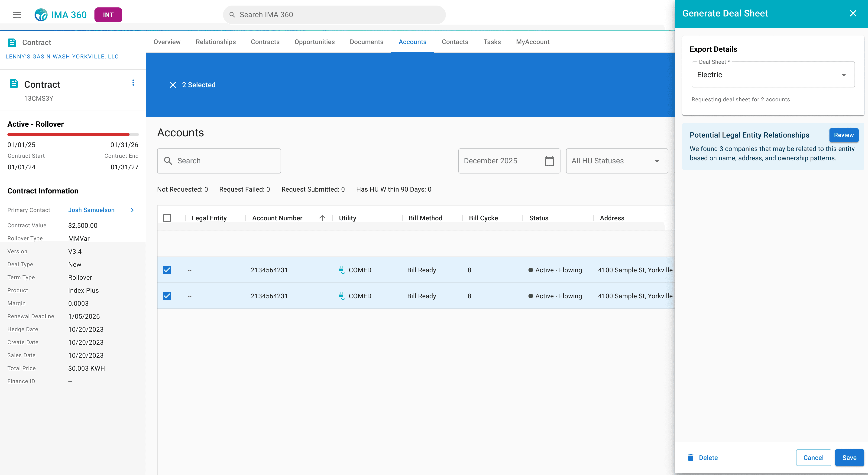This screenshot has height=475, width=868.
Task: Uncheck the first COMED account row
Action: pos(167,270)
